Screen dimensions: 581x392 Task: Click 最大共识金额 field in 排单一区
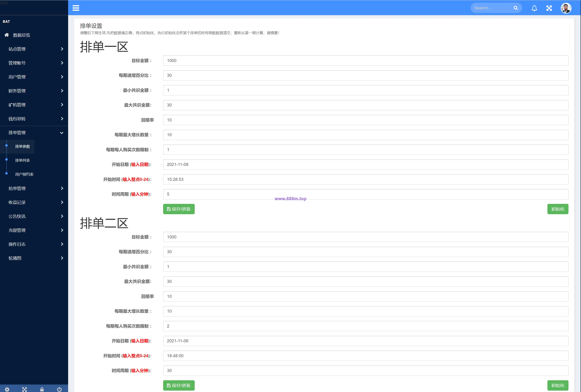point(366,105)
